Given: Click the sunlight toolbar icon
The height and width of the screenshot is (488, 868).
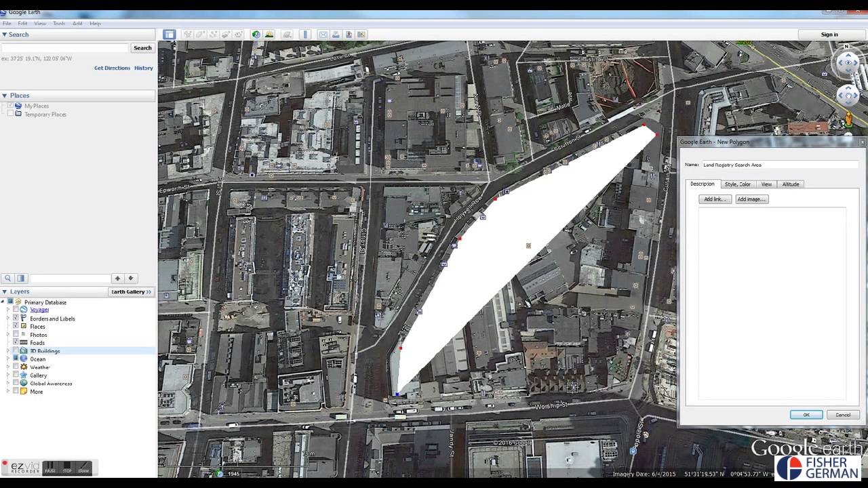Looking at the screenshot, I should pyautogui.click(x=269, y=35).
